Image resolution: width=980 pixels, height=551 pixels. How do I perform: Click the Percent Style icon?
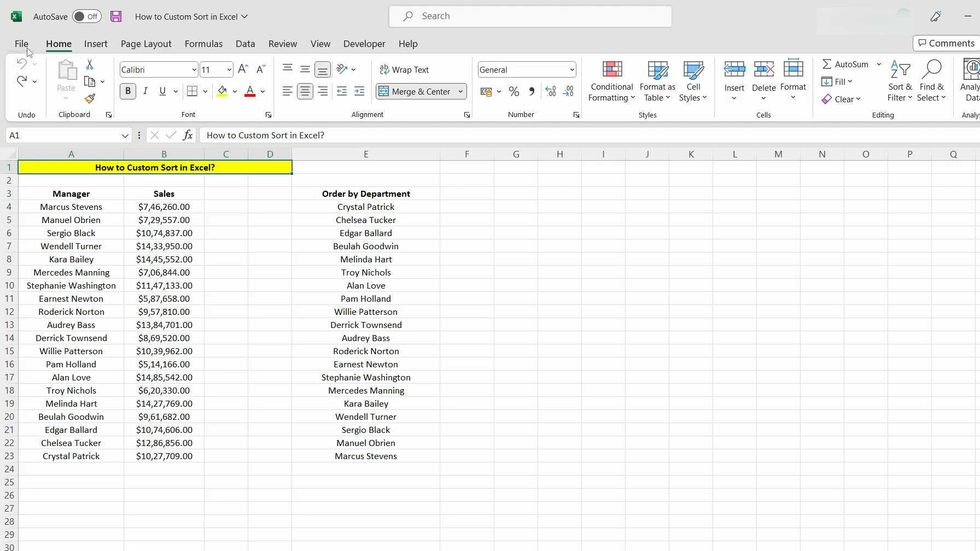point(514,92)
